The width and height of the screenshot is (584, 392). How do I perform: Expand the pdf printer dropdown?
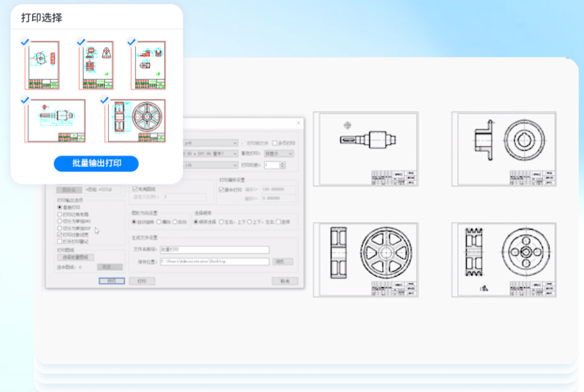click(210, 143)
